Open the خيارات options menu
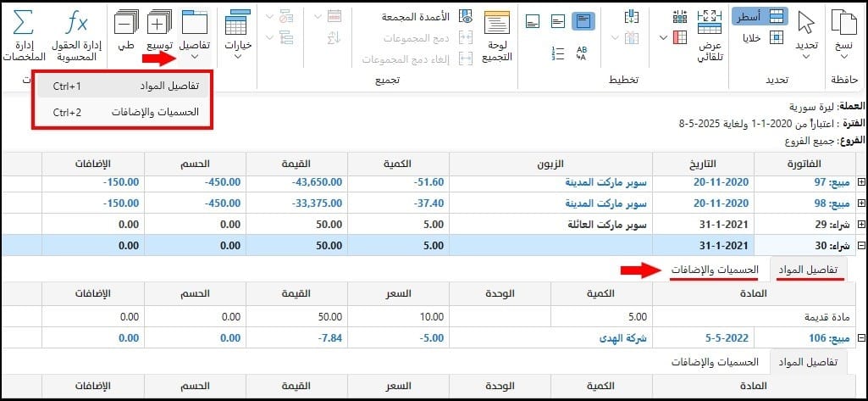 click(238, 35)
